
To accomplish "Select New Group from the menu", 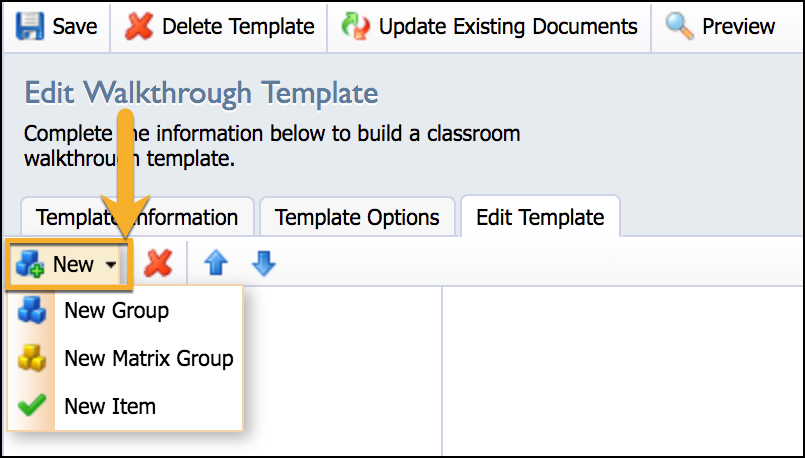I will pyautogui.click(x=117, y=310).
